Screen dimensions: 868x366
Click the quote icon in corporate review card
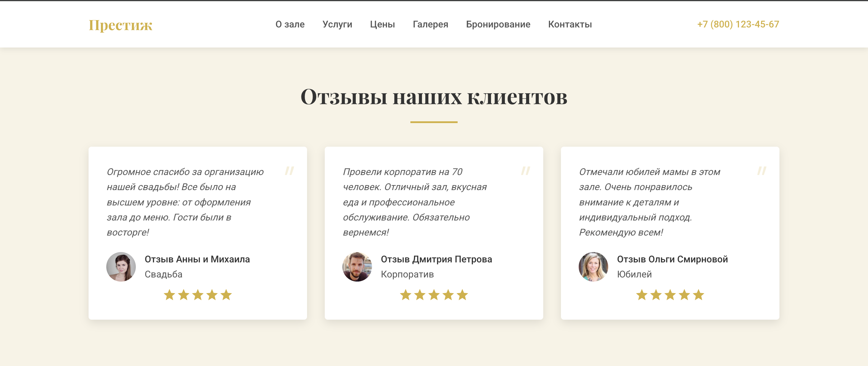(x=525, y=171)
